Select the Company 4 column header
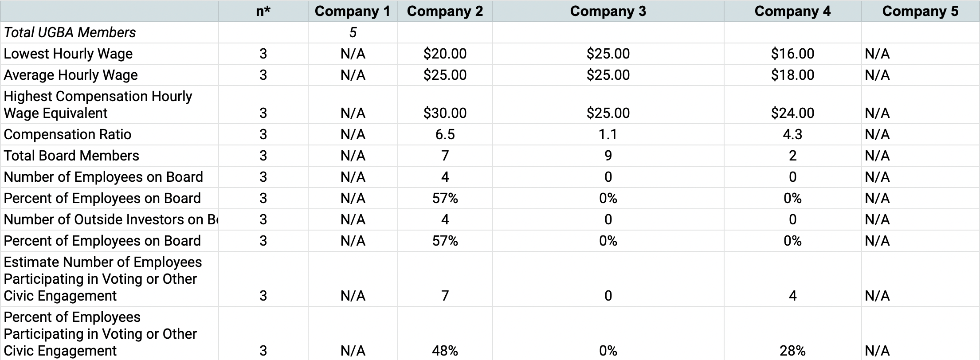 (792, 11)
